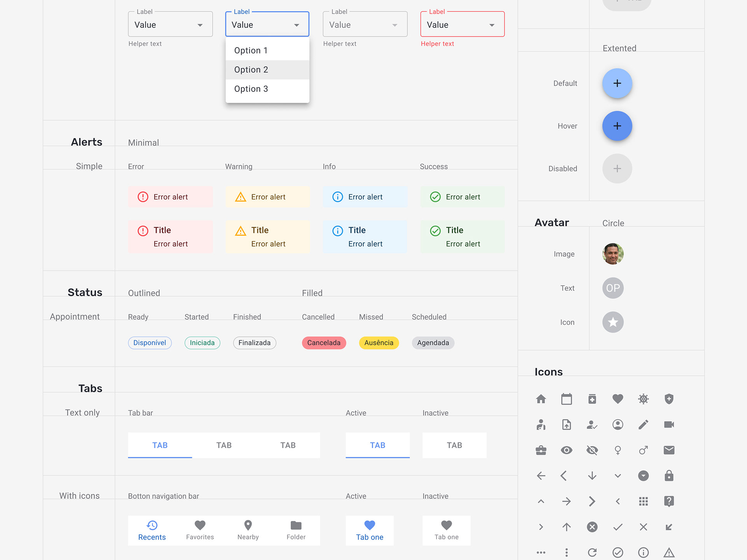
Task: Open the red error-state Value dropdown
Action: click(x=462, y=25)
